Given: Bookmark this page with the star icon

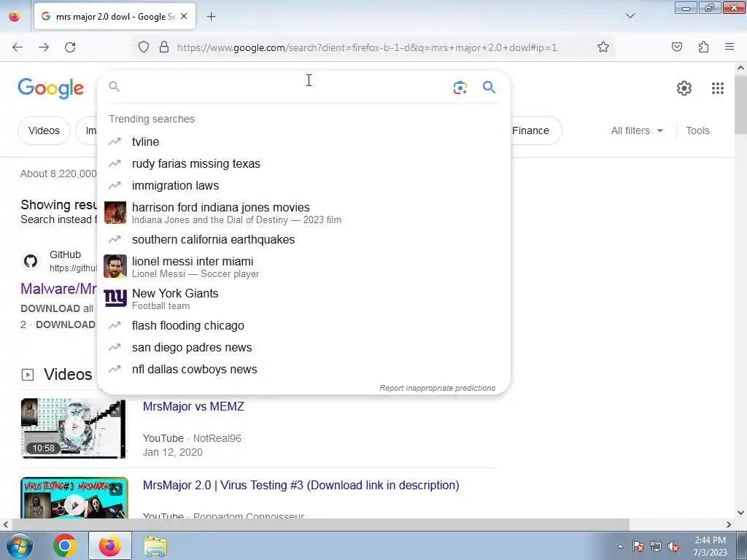Looking at the screenshot, I should (603, 47).
